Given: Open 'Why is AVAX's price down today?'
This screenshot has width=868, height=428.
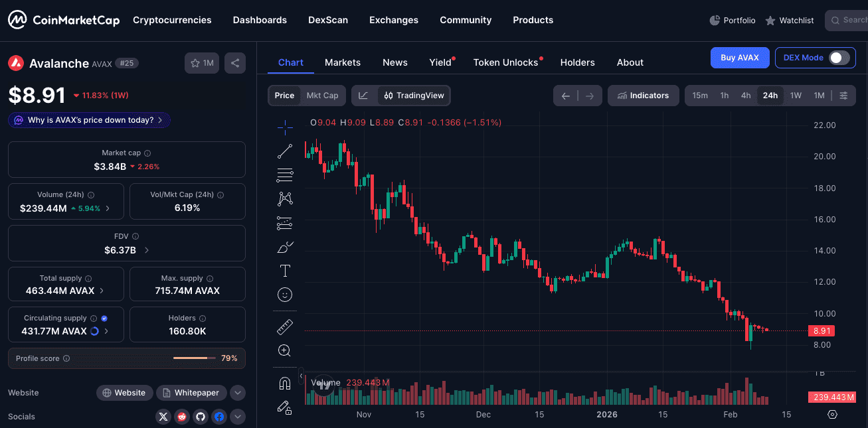Looking at the screenshot, I should coord(90,120).
